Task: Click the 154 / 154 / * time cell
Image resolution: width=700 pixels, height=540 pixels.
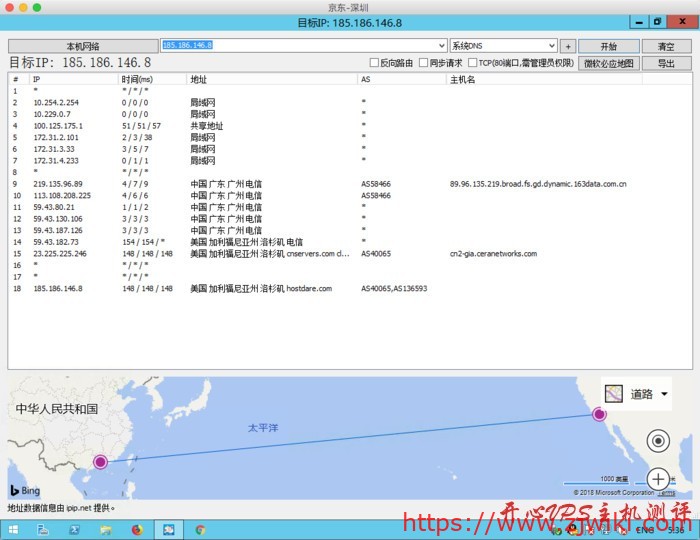Action: [143, 242]
